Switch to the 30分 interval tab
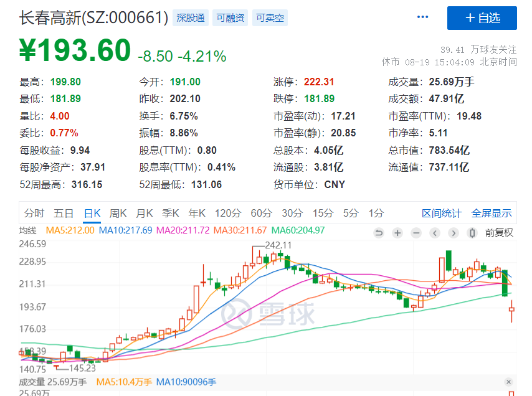The image size is (532, 396). click(292, 214)
